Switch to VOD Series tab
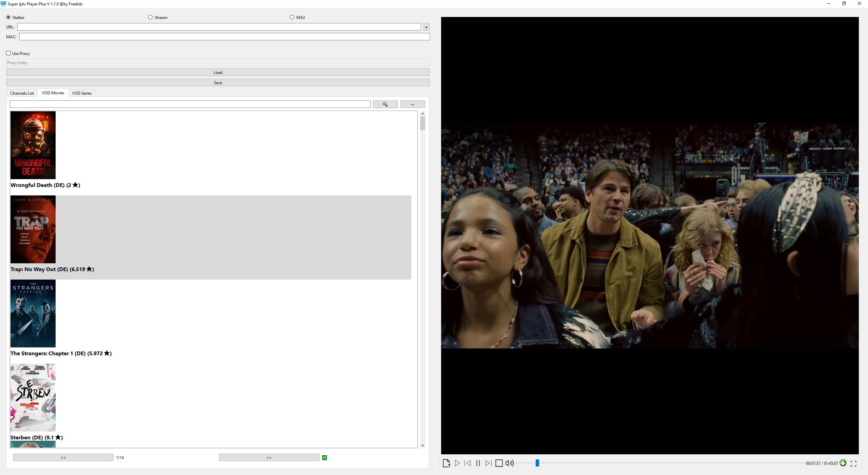Screen dimensions: 868x475 click(x=82, y=93)
